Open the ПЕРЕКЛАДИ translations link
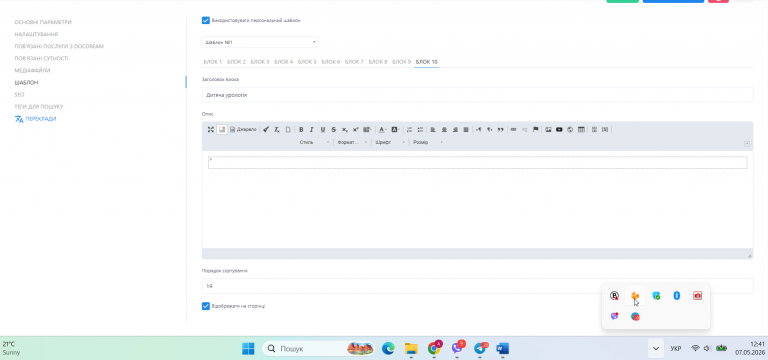The width and height of the screenshot is (768, 360). (x=35, y=119)
